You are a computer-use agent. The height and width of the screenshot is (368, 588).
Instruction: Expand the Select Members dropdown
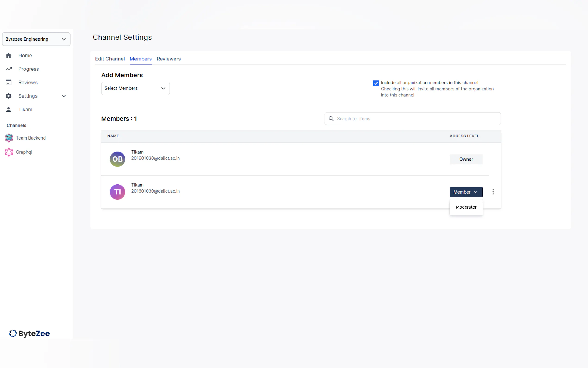[135, 88]
